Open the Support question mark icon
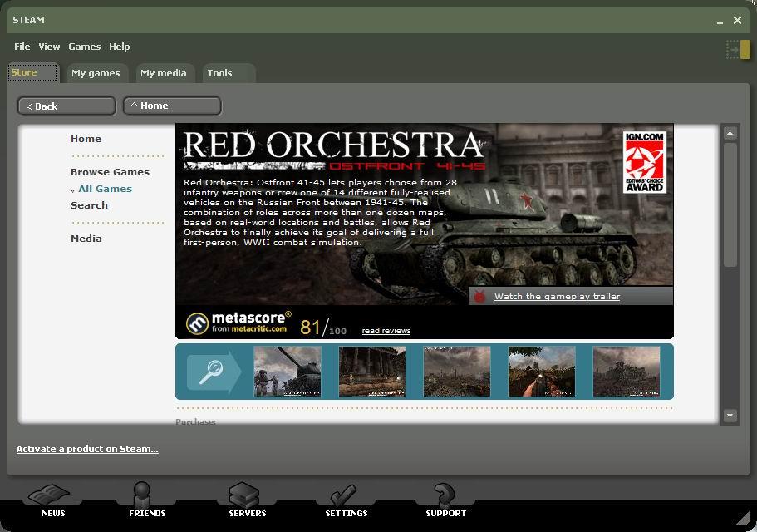 tap(445, 495)
